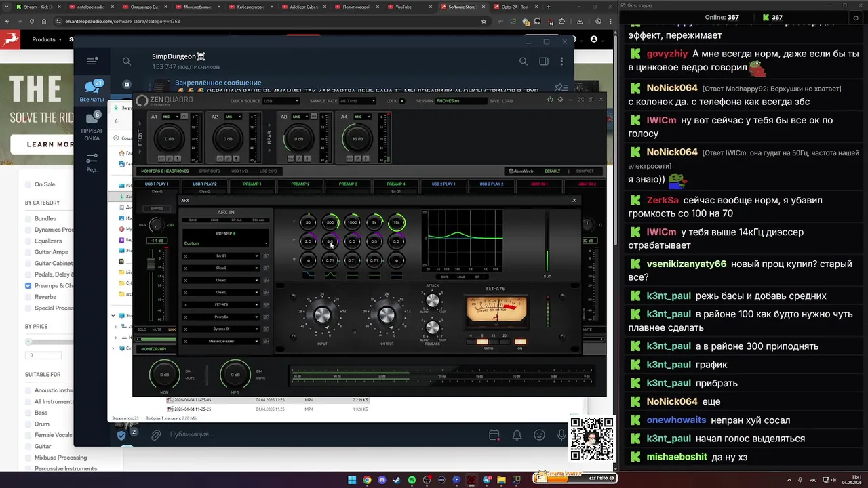Select the first EQ band filter shape icon

coord(309,275)
